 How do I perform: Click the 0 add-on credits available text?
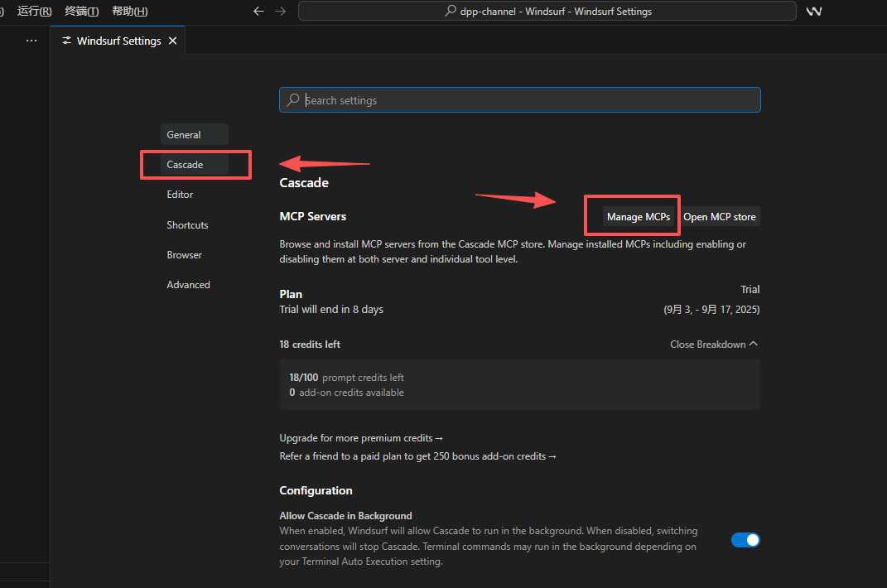click(x=346, y=393)
